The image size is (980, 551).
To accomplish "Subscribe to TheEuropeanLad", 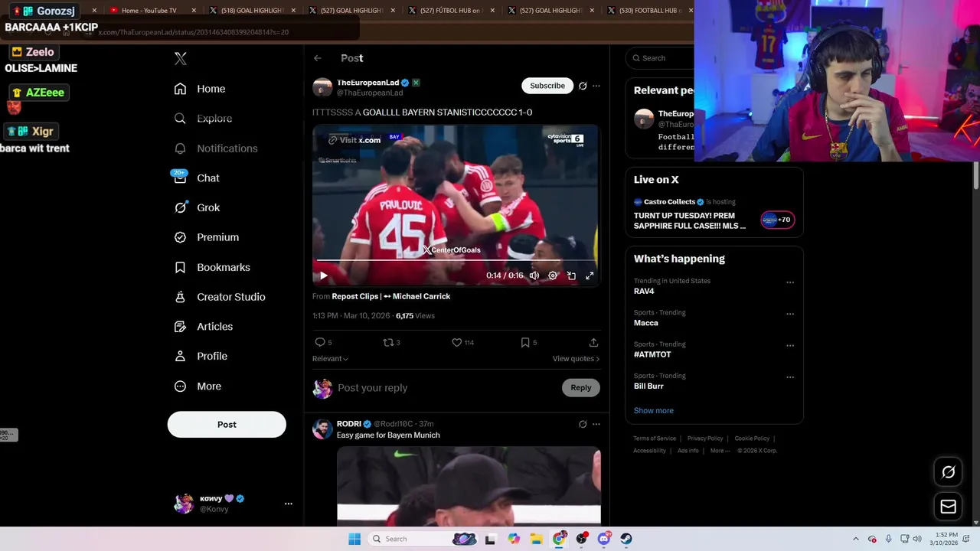I will tap(547, 86).
